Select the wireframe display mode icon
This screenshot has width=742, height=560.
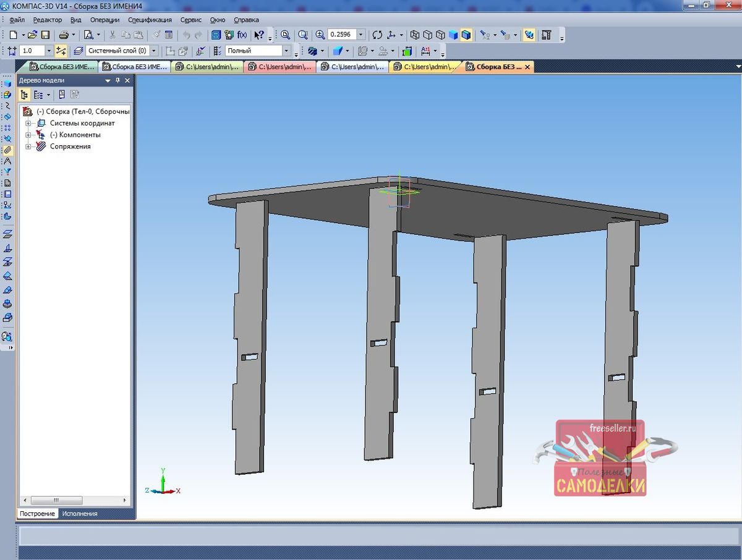(x=416, y=35)
